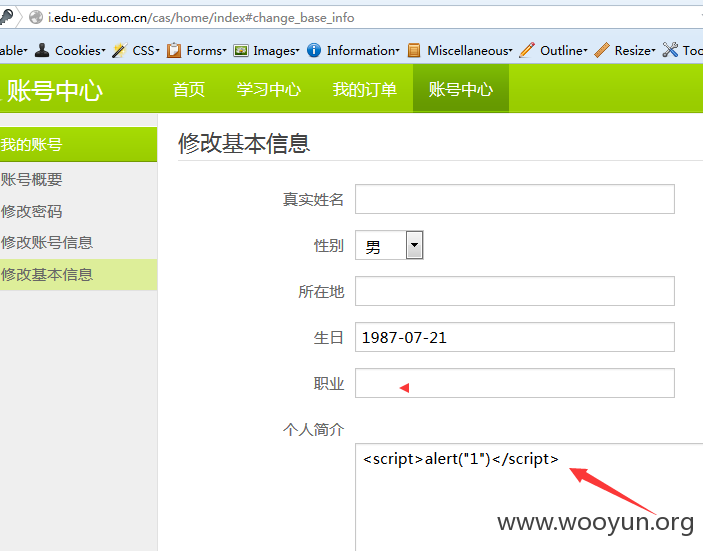Click the 个人简介 textarea with script text
Viewport: 703px width, 551px height.
(529, 497)
